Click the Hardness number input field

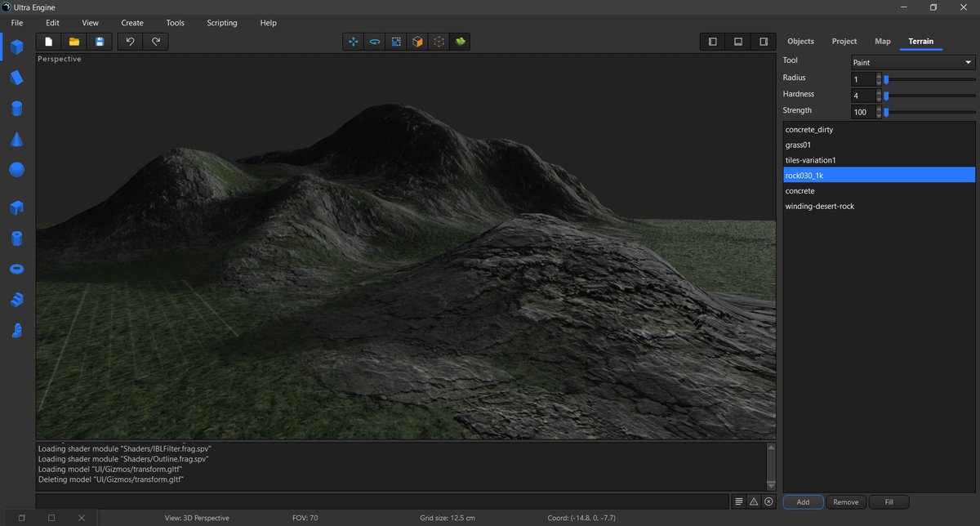tap(863, 96)
